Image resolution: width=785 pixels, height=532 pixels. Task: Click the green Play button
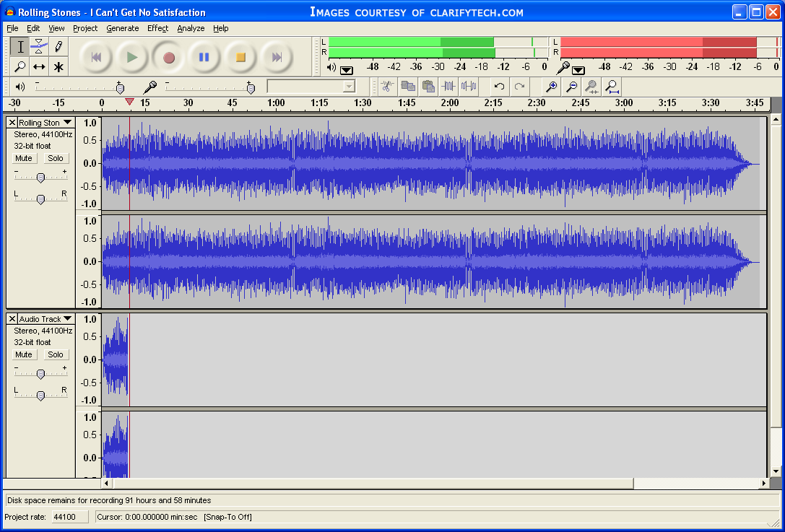(x=132, y=57)
